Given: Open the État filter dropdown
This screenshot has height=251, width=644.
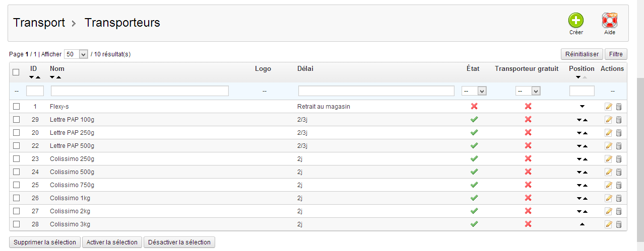Looking at the screenshot, I should 474,91.
